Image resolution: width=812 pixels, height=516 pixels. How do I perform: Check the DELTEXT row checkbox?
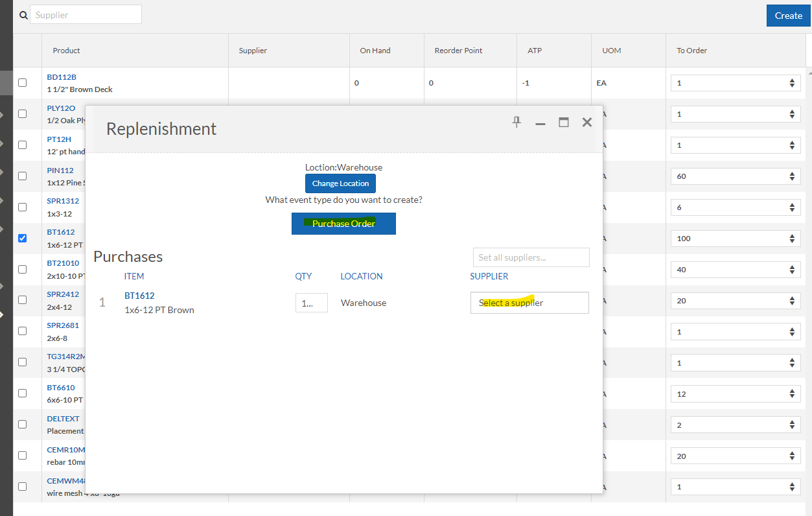pos(23,424)
